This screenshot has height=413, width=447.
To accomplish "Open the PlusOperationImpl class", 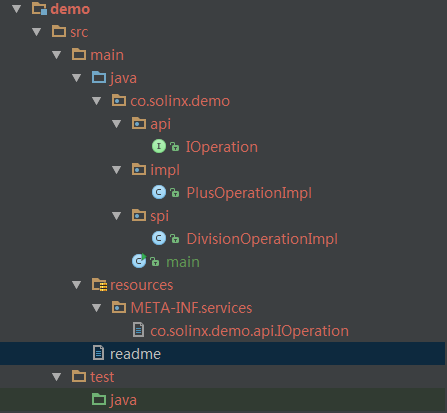I will click(x=249, y=193).
